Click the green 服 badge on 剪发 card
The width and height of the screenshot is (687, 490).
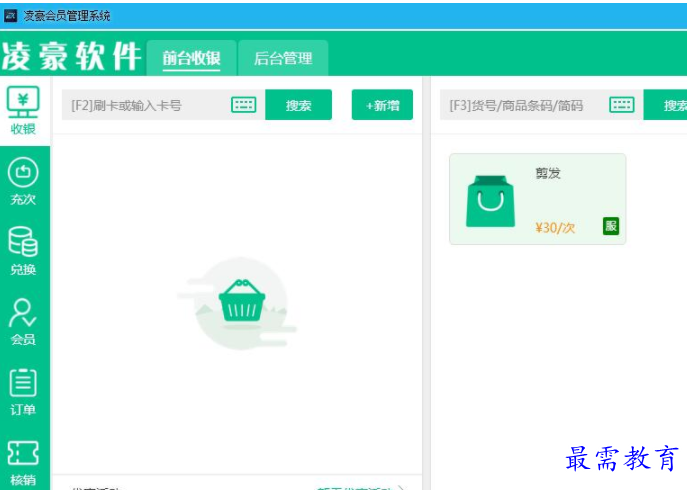coord(611,226)
